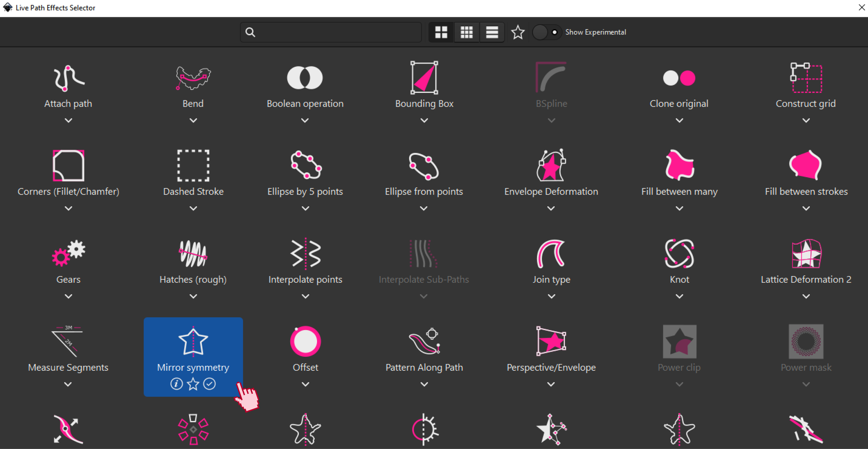The width and height of the screenshot is (868, 449).
Task: Pick the Gears effect icon
Action: [x=68, y=253]
